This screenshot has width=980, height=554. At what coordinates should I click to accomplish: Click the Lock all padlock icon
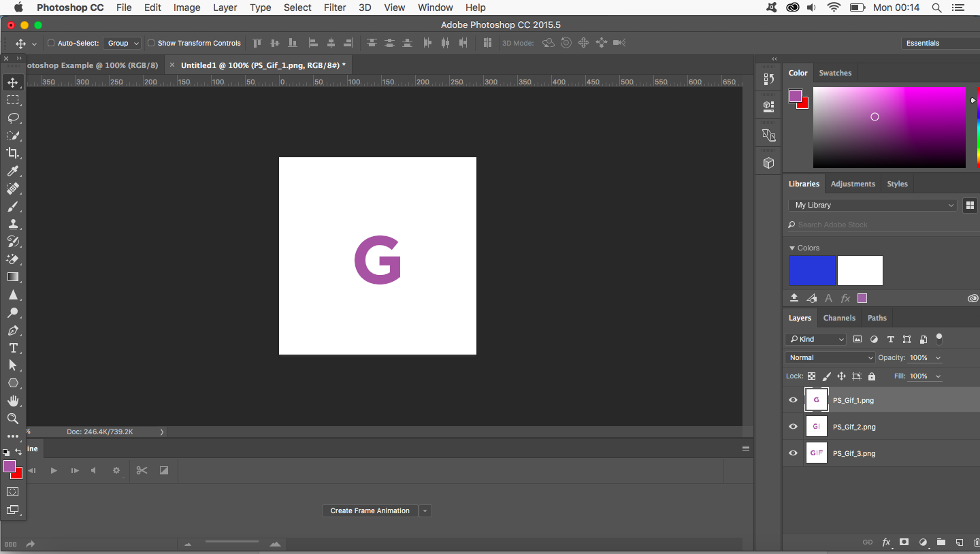click(872, 376)
